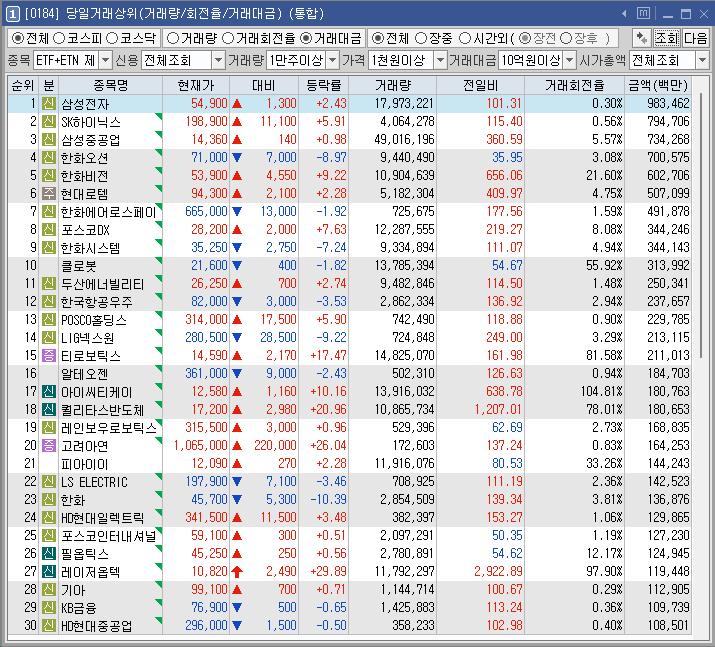Select the 클로봇 stock name

click(78, 266)
